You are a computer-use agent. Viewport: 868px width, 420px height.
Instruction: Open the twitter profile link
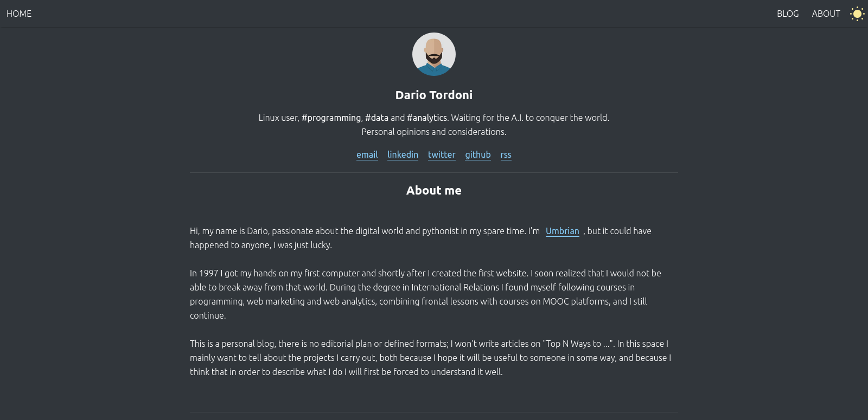(x=442, y=154)
